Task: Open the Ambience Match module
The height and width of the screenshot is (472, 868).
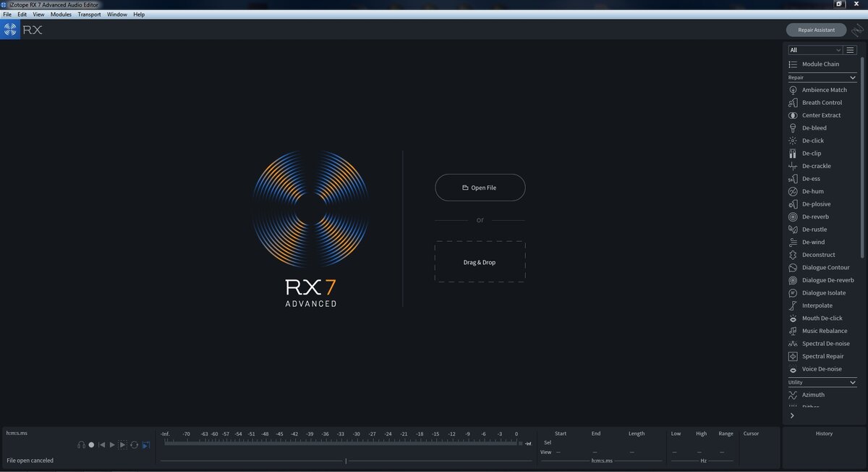Action: coord(822,90)
